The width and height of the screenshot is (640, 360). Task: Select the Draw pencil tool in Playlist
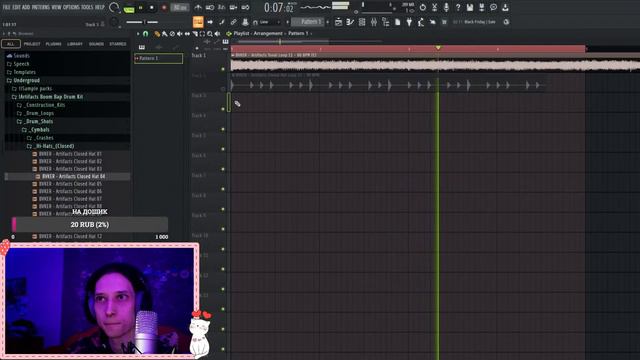coord(157,34)
